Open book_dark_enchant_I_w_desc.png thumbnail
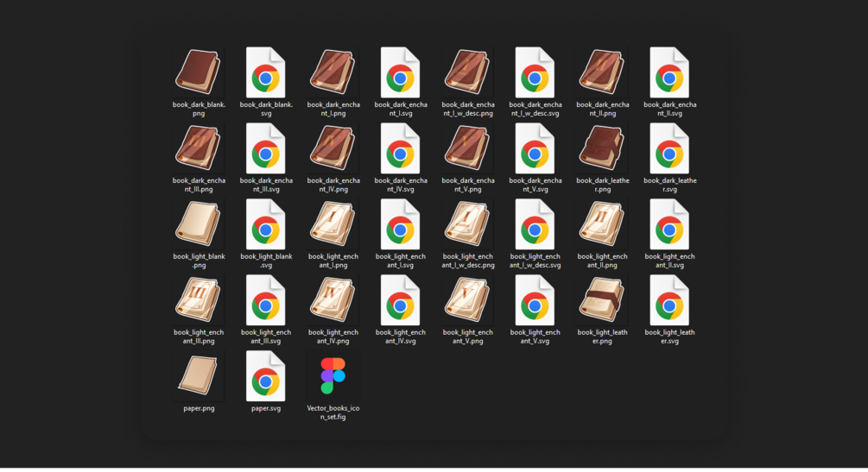The height and width of the screenshot is (472, 868). click(x=468, y=72)
